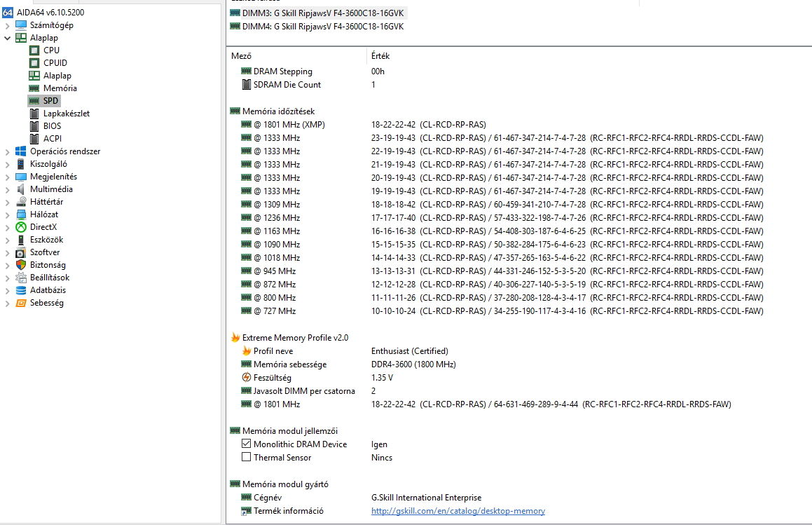The height and width of the screenshot is (525, 812).
Task: Toggle the Thermal Sensor checkbox
Action: tap(247, 457)
